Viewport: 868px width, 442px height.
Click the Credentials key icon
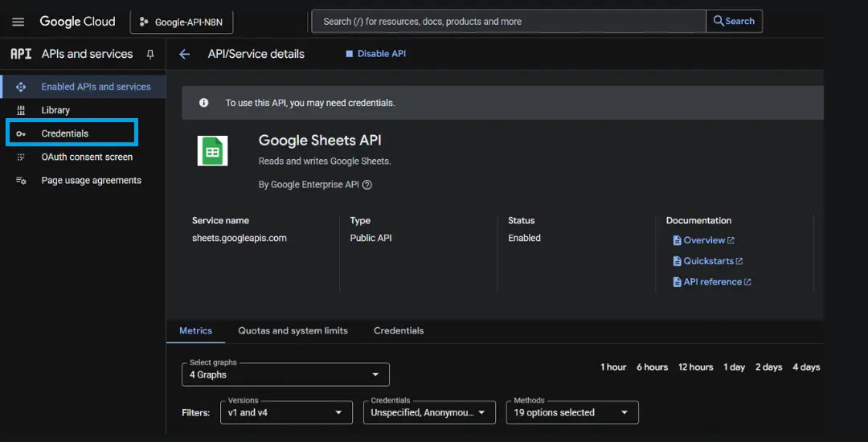tap(21, 134)
